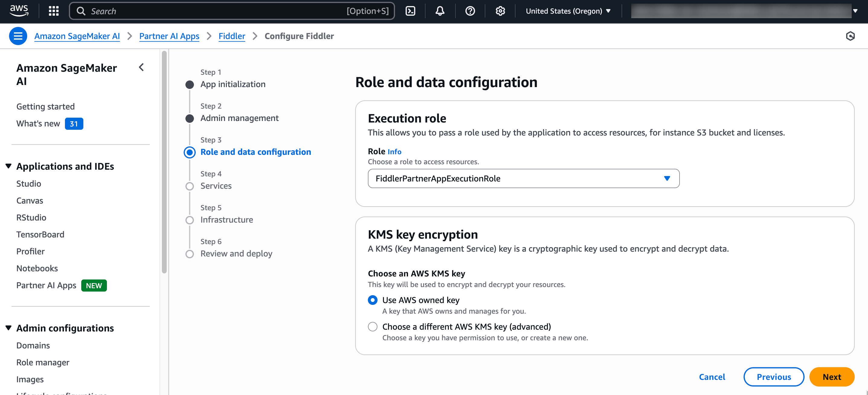This screenshot has width=868, height=395.
Task: Click the AWS home logo
Action: pyautogui.click(x=19, y=11)
